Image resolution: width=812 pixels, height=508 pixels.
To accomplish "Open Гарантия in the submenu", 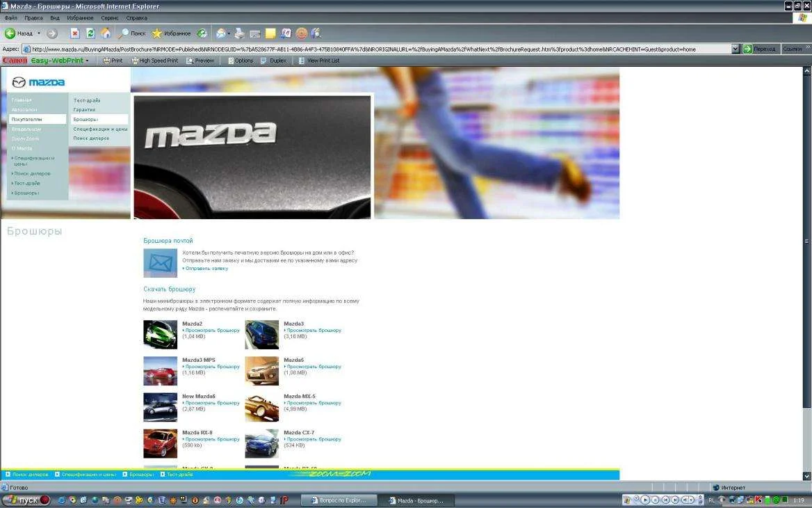I will coord(84,109).
